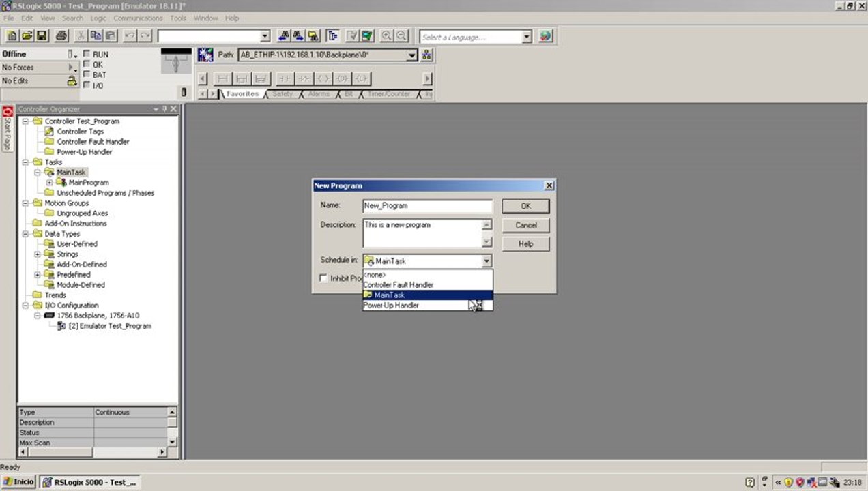The height and width of the screenshot is (491, 868).
Task: Click the Zoom Out magnifier icon
Action: (x=401, y=36)
